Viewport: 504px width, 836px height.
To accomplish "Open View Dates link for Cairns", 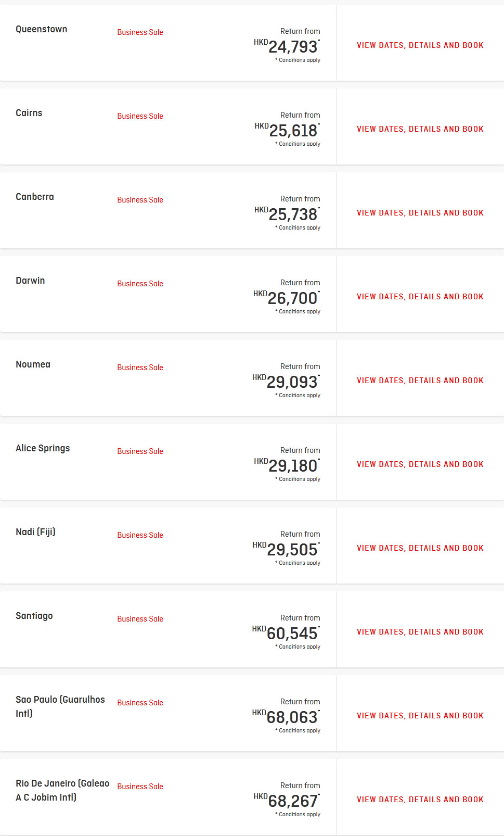I will (420, 129).
